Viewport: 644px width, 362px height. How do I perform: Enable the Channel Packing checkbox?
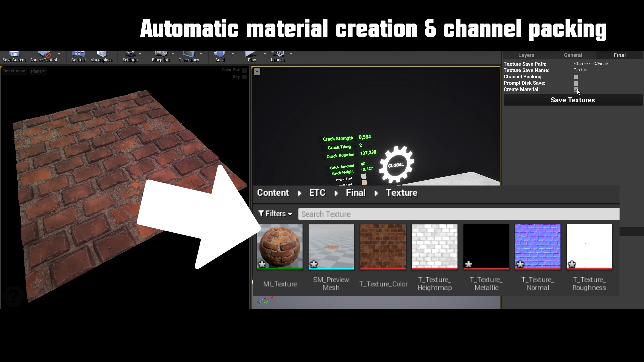pyautogui.click(x=576, y=77)
